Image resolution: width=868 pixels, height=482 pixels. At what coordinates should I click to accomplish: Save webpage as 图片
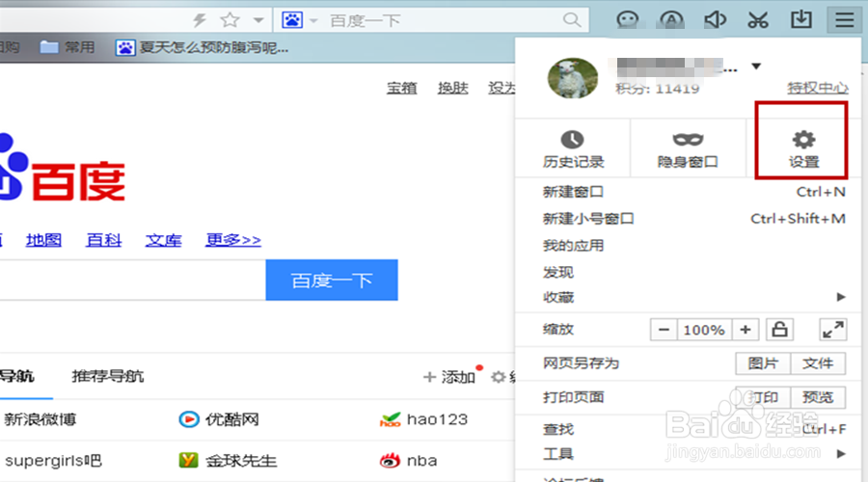click(x=763, y=363)
